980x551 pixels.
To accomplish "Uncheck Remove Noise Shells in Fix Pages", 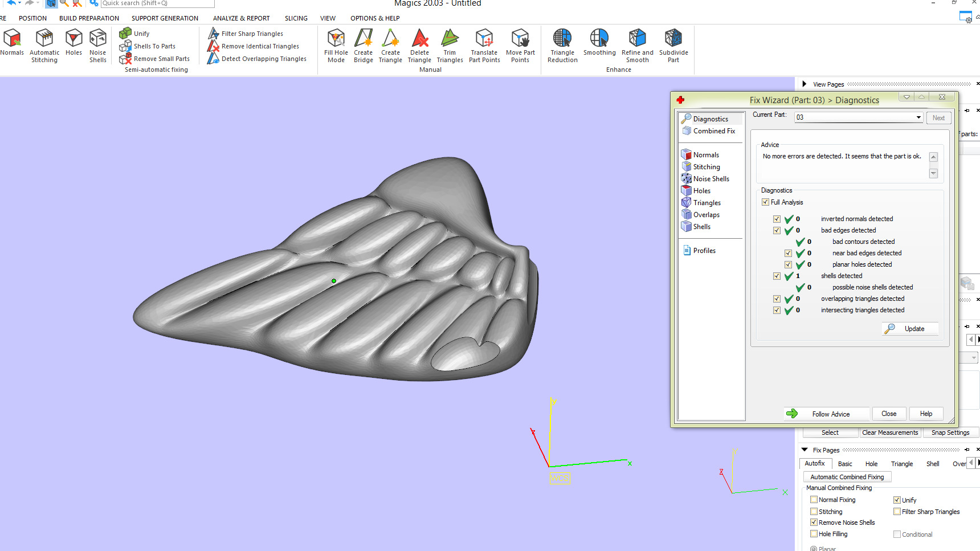I will coord(814,523).
